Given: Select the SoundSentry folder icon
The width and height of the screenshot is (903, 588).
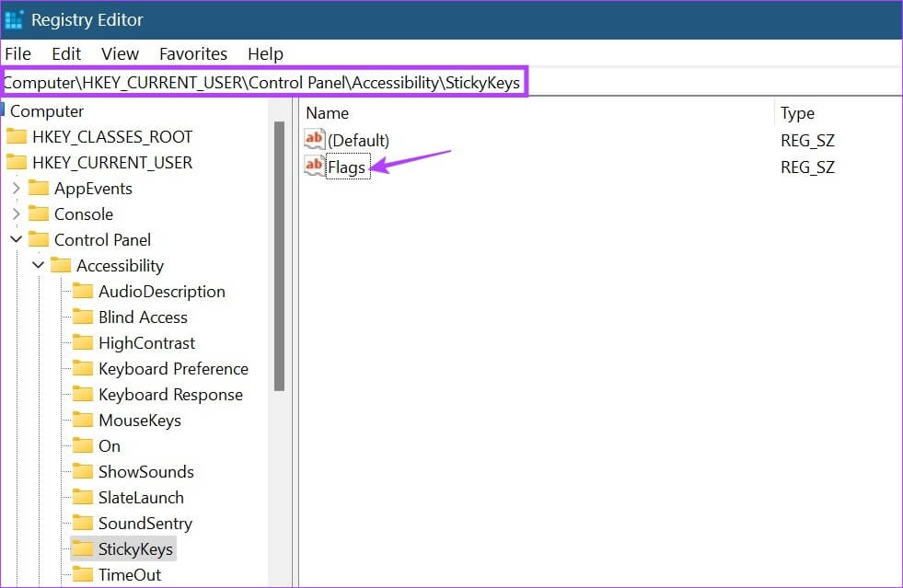Looking at the screenshot, I should 83,523.
